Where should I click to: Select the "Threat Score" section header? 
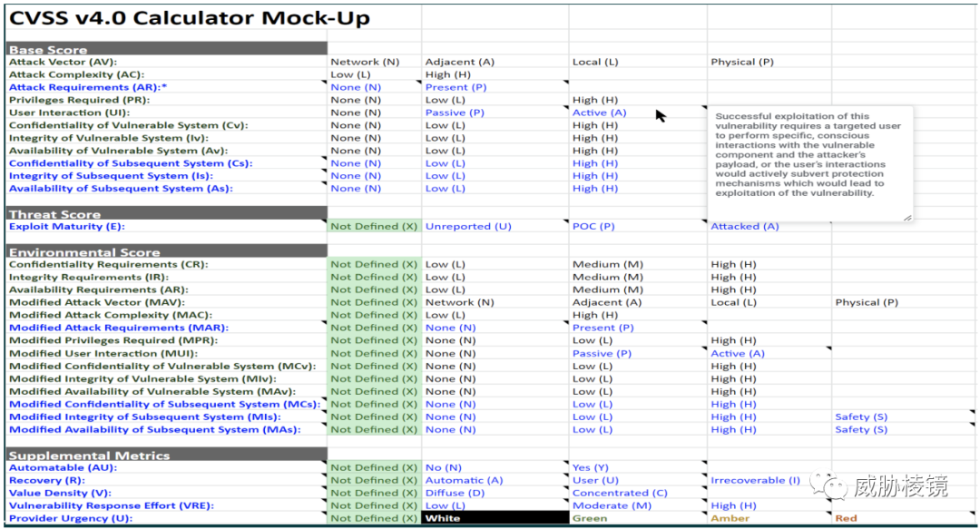coord(166,213)
